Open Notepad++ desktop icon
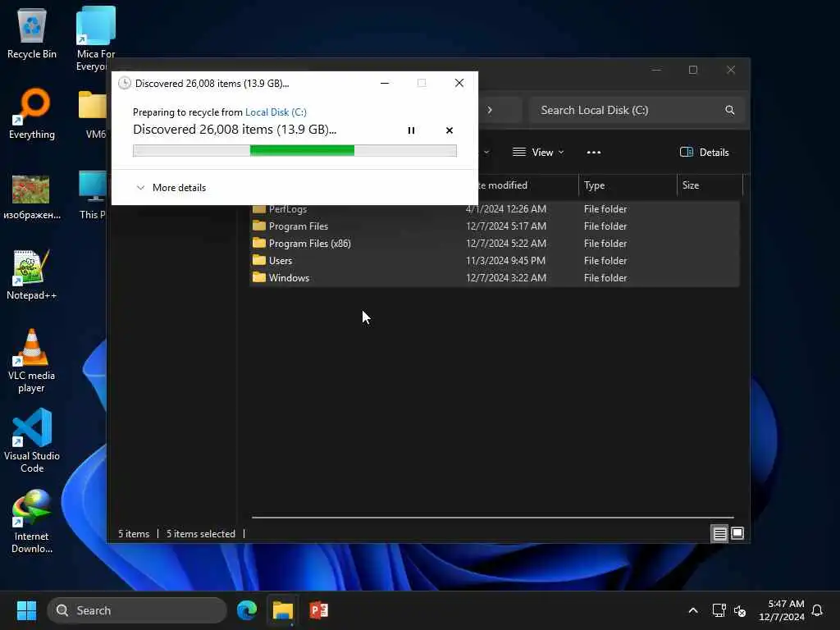Viewport: 840px width, 630px height. (x=32, y=275)
